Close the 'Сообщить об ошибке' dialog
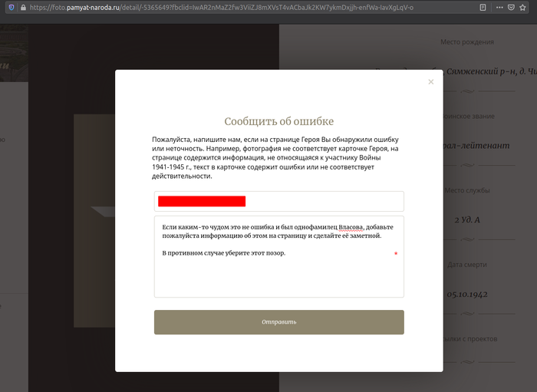Viewport: 537px width, 392px height. (431, 82)
